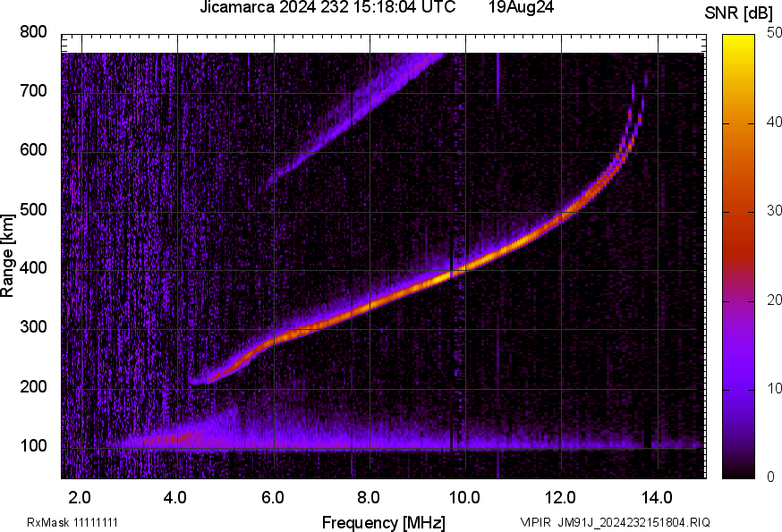Click the E-layer echo near 4 MHz at 100 km
The image size is (782, 532).
[x=177, y=440]
